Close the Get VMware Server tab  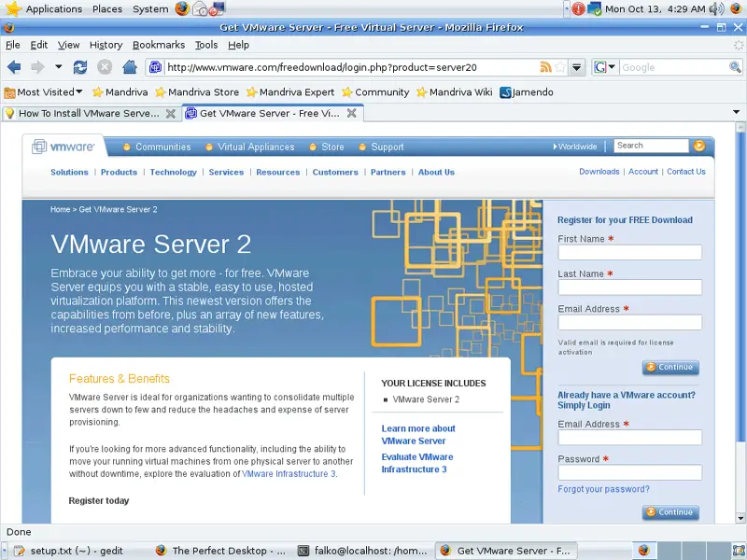[352, 113]
